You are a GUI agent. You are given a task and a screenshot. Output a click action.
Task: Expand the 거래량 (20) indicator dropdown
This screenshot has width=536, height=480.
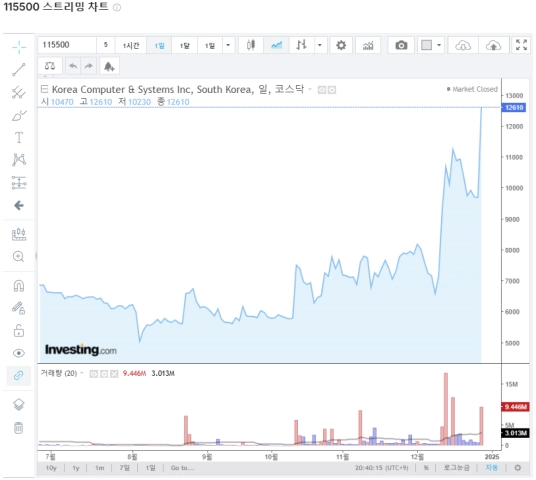pos(82,373)
